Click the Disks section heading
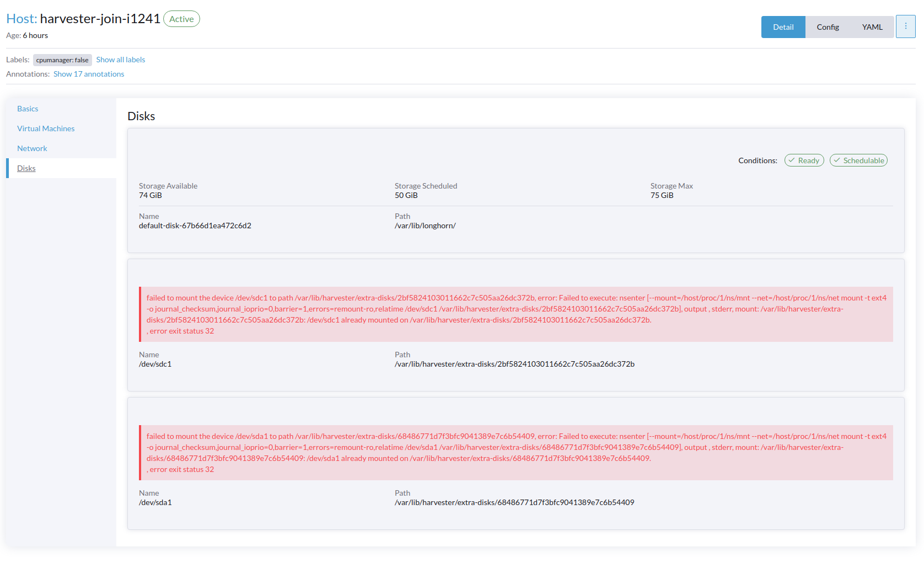The height and width of the screenshot is (574, 924). [x=141, y=116]
